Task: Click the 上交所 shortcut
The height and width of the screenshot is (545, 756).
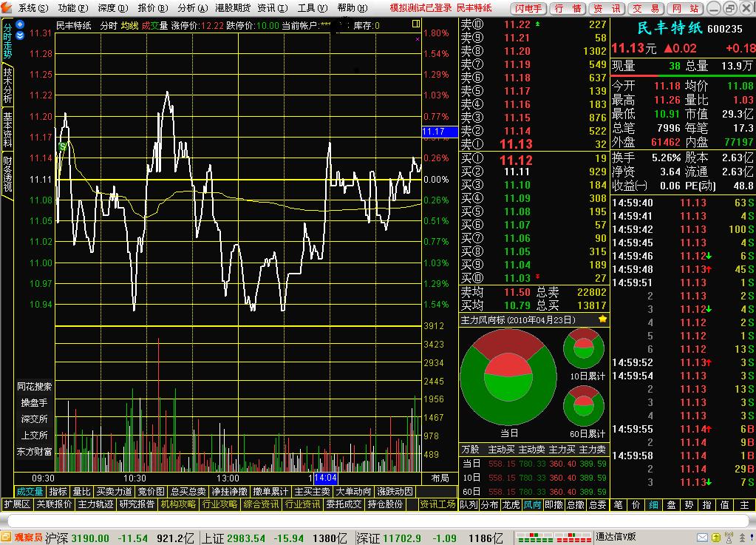Action: (34, 435)
